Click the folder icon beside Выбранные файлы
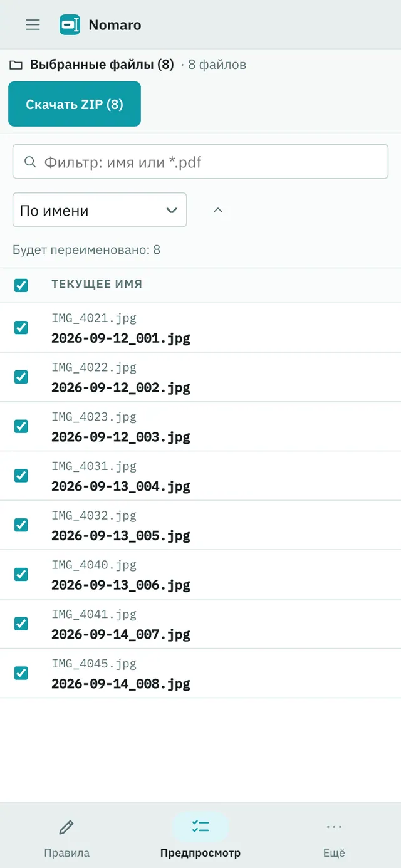This screenshot has height=868, width=401. pos(16,65)
